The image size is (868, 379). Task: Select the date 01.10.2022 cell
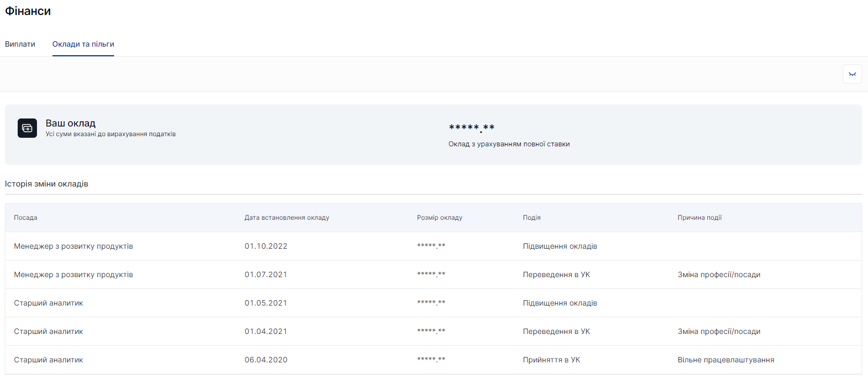[x=266, y=246]
